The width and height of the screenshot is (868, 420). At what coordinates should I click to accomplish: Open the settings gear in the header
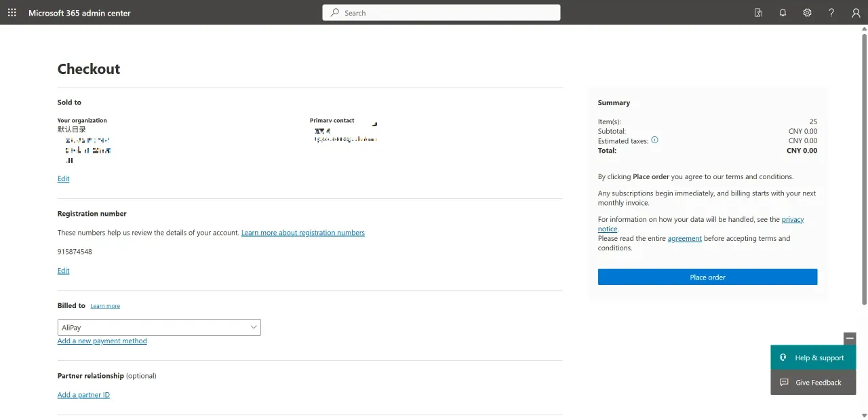point(807,13)
